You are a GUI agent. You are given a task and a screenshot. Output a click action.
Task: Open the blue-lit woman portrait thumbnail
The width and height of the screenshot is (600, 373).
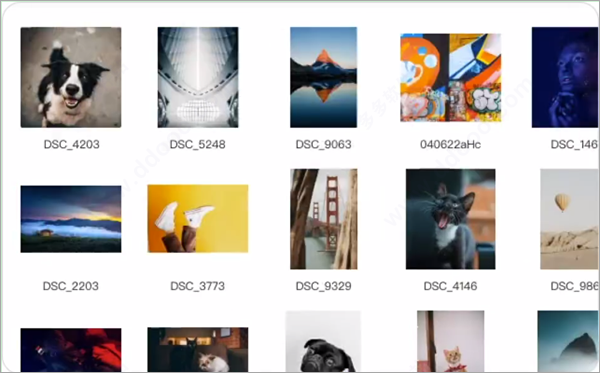pos(564,77)
